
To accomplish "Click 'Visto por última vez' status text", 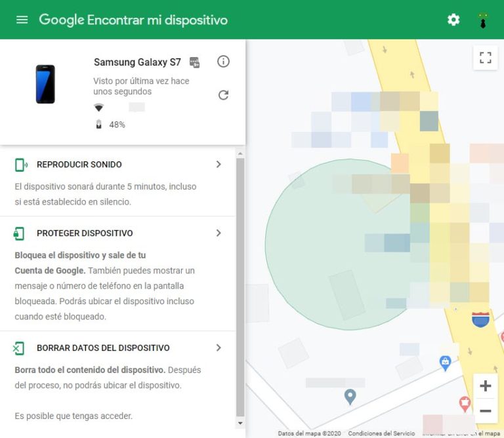I will click(141, 86).
